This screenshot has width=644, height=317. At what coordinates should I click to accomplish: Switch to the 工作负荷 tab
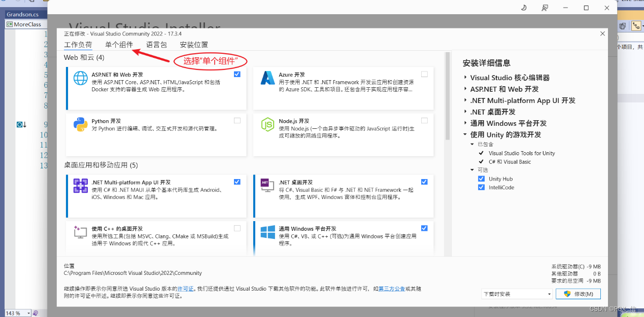[x=78, y=45]
